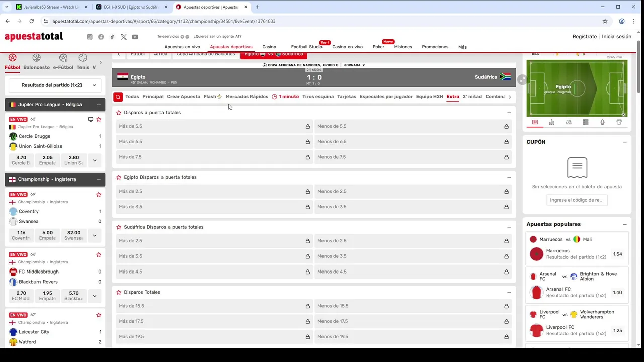Collapse the Apuestas populares panel
The height and width of the screenshot is (362, 644).
pos(625,224)
